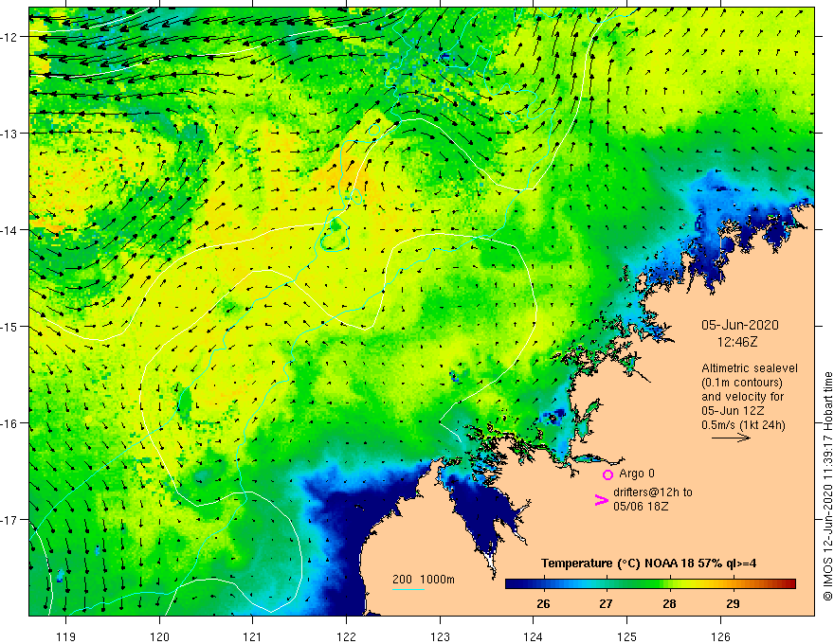Click the IMOS copyright timestamp text
Viewport: 834px width, 644px height.
(827, 487)
